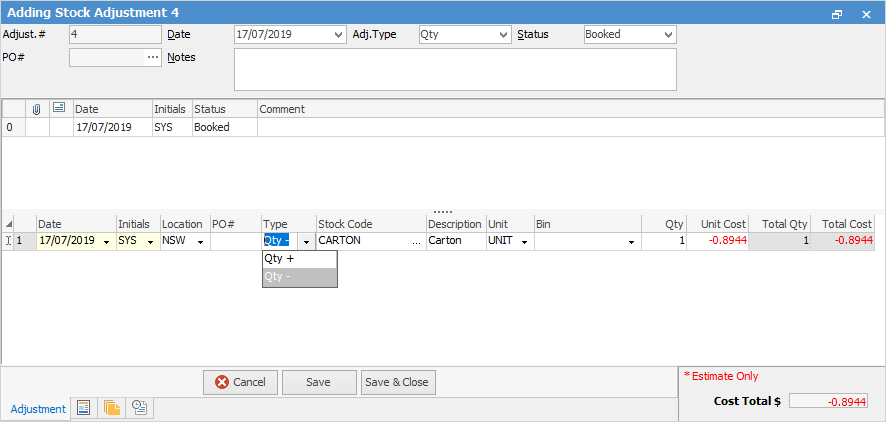
Task: Open the Unit dropdown showing UNIT
Action: (x=524, y=242)
